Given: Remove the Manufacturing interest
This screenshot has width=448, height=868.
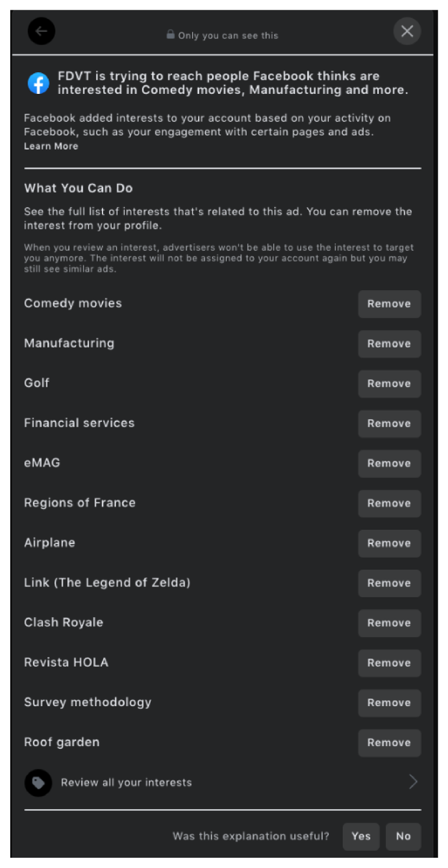Looking at the screenshot, I should coord(389,344).
